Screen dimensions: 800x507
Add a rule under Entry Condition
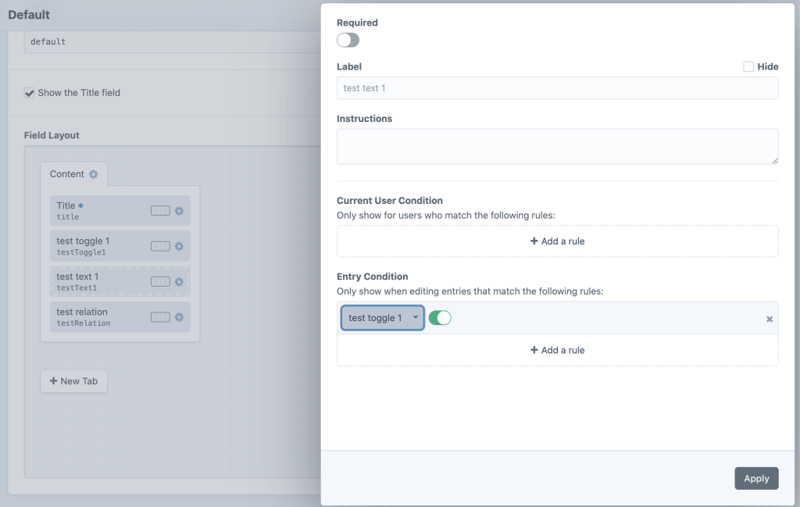click(x=557, y=350)
